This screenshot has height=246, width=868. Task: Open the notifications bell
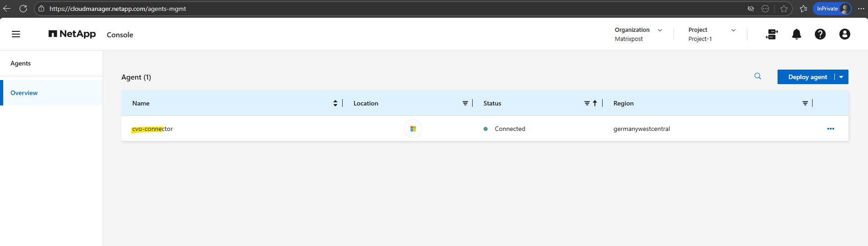pos(796,34)
